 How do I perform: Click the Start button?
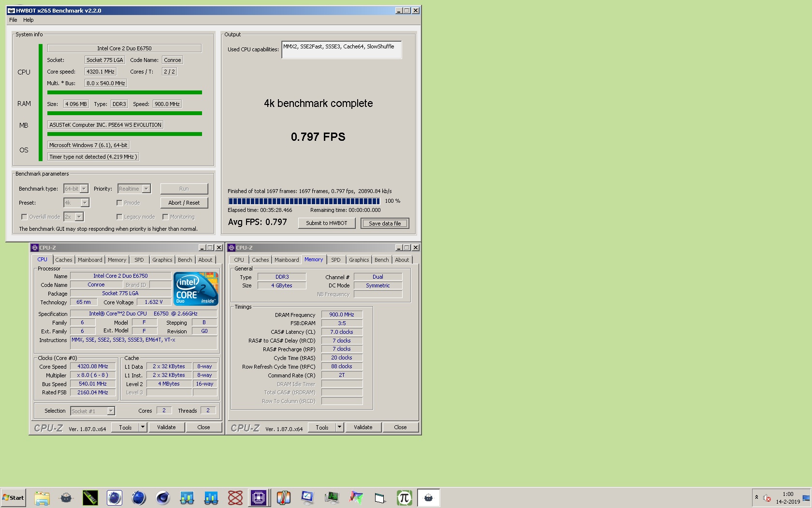coord(13,497)
